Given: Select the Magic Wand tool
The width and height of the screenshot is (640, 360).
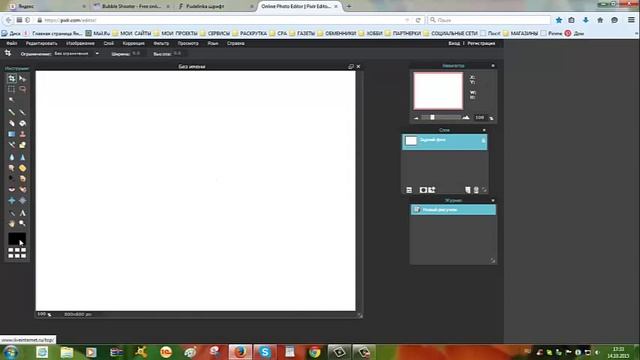Looking at the screenshot, I should (x=11, y=100).
